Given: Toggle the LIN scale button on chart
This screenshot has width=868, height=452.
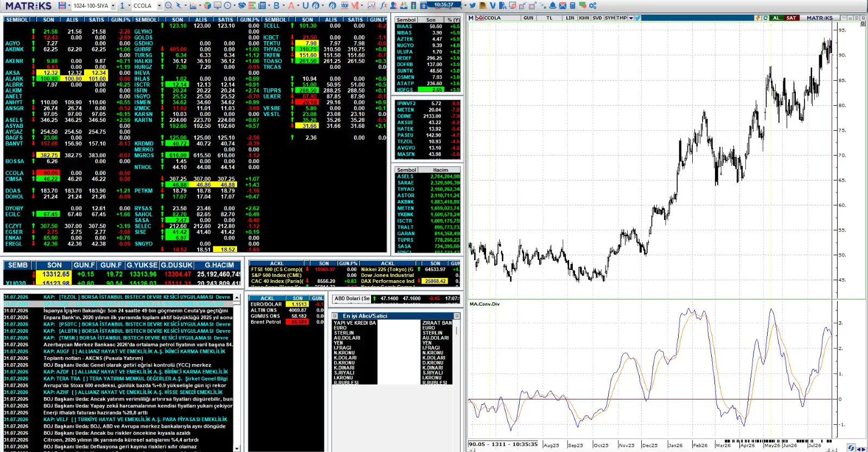Looking at the screenshot, I should pyautogui.click(x=570, y=18).
